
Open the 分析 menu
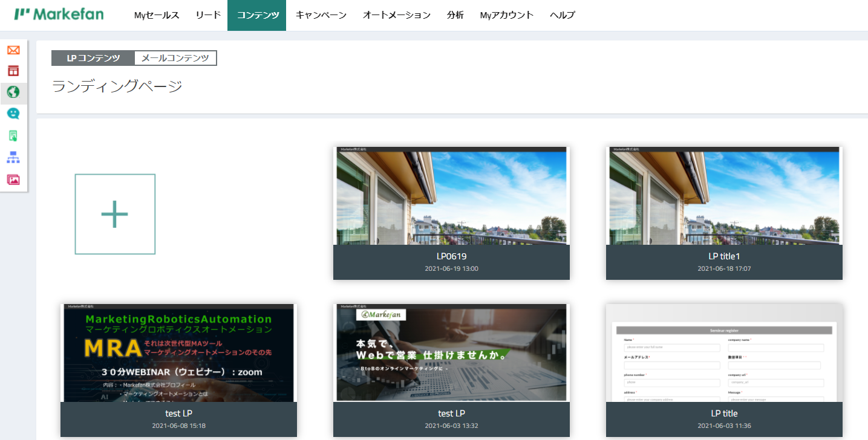coord(455,15)
